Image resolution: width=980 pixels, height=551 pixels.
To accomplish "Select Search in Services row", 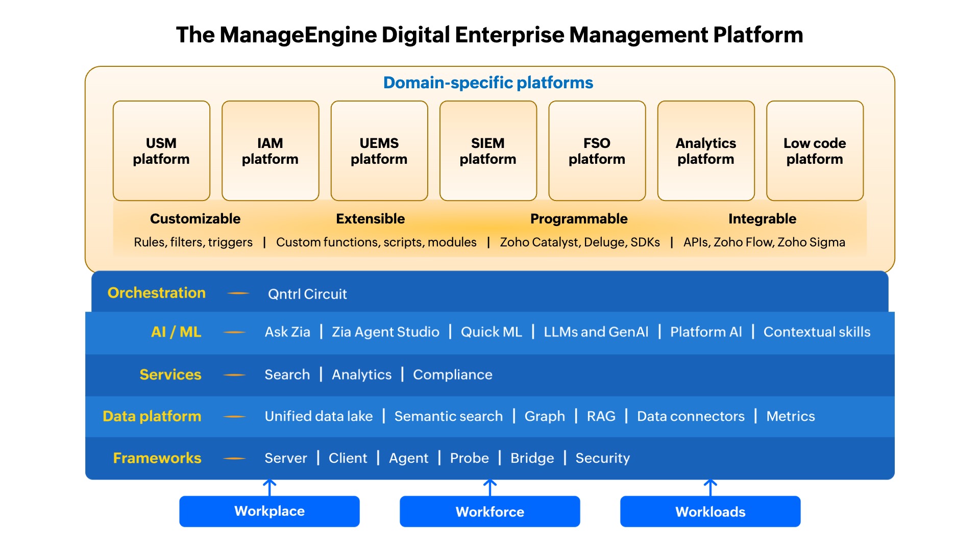I will (287, 374).
